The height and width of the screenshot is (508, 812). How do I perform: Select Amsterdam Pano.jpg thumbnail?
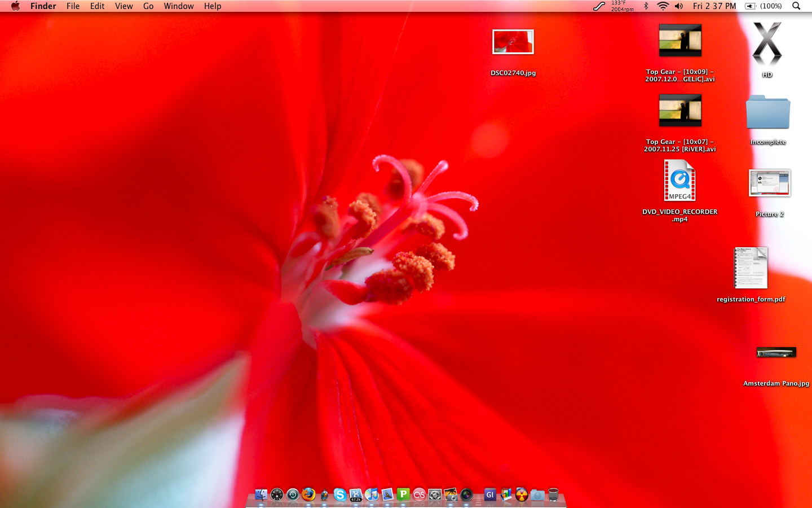pos(776,353)
